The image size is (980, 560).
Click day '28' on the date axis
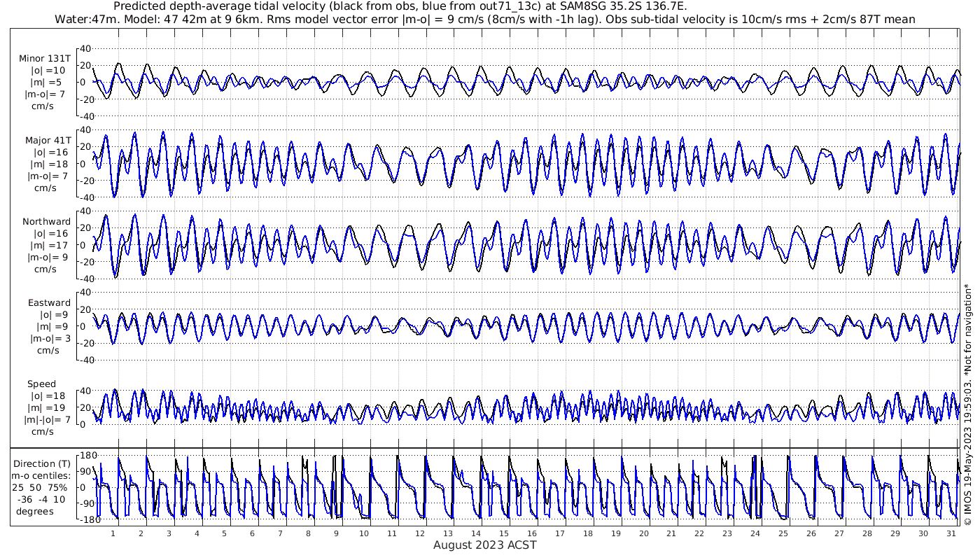click(867, 533)
